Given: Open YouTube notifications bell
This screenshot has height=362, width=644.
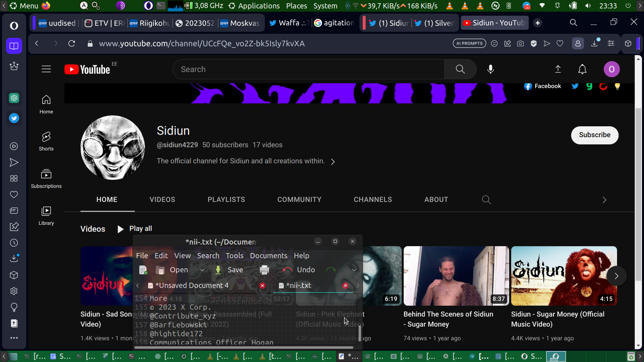Looking at the screenshot, I should pos(582,69).
